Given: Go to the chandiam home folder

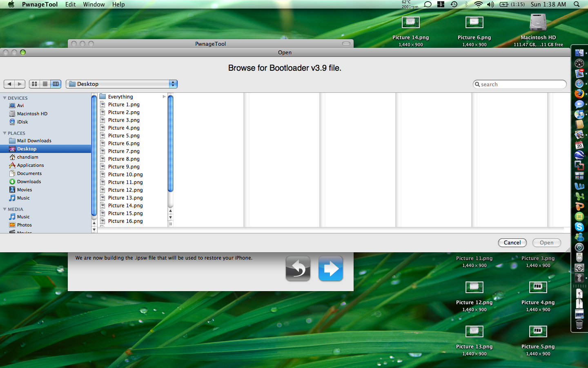Looking at the screenshot, I should [x=27, y=157].
